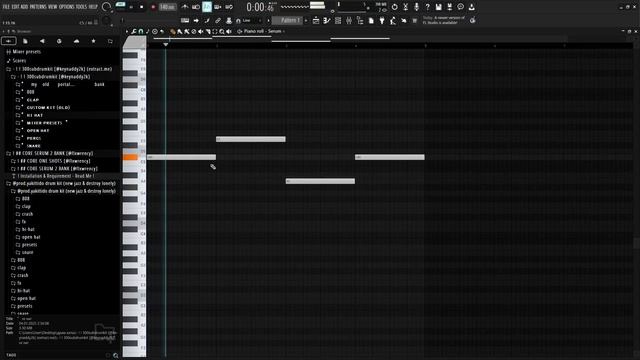640x360 pixels.
Task: Click the speaker icon in browser tabs
Action: 42,41
